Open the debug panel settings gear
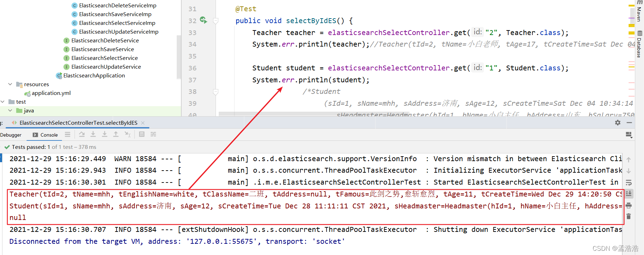This screenshot has height=255, width=644. coord(618,123)
